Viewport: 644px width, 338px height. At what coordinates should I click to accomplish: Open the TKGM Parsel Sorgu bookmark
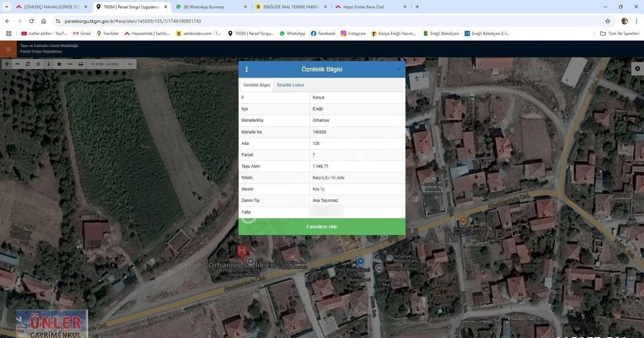[x=251, y=33]
